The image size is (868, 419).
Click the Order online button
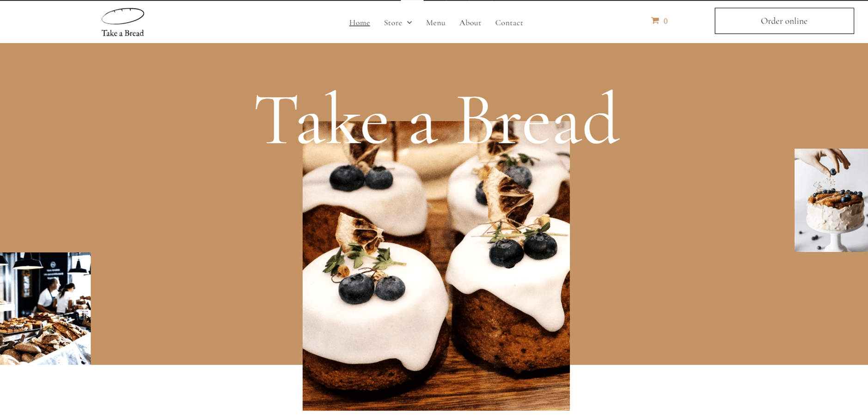pyautogui.click(x=784, y=21)
